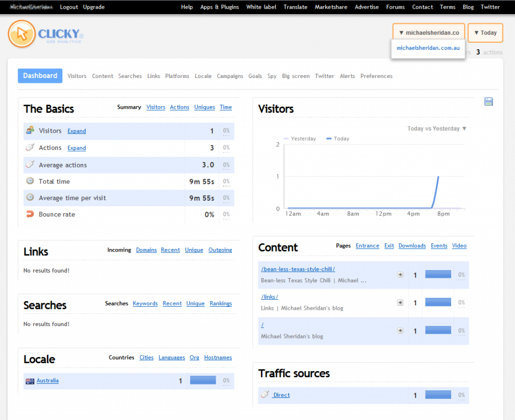Select the Dashboard tab
The height and width of the screenshot is (420, 515).
(x=40, y=76)
